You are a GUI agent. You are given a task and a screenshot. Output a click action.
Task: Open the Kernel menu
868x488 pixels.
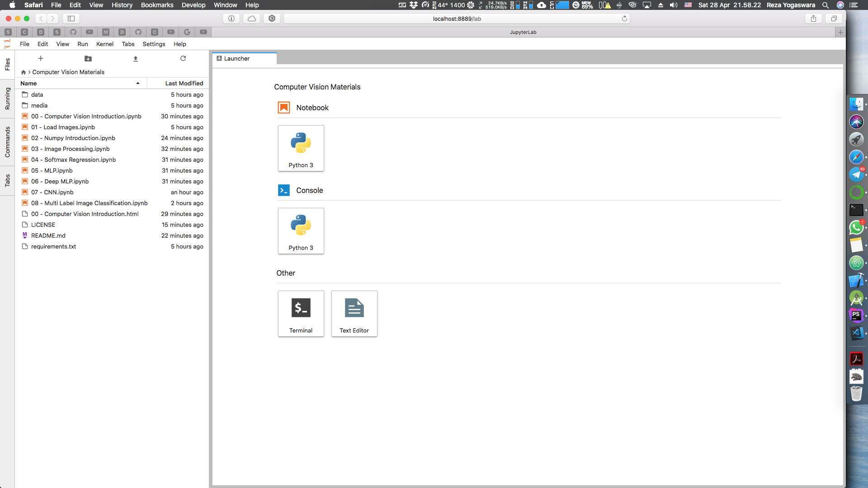click(104, 44)
